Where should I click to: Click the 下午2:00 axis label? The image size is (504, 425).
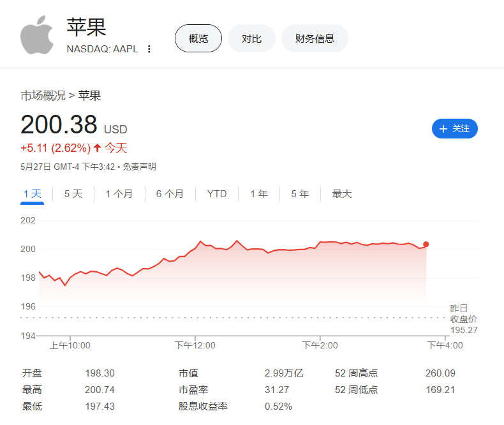[320, 346]
